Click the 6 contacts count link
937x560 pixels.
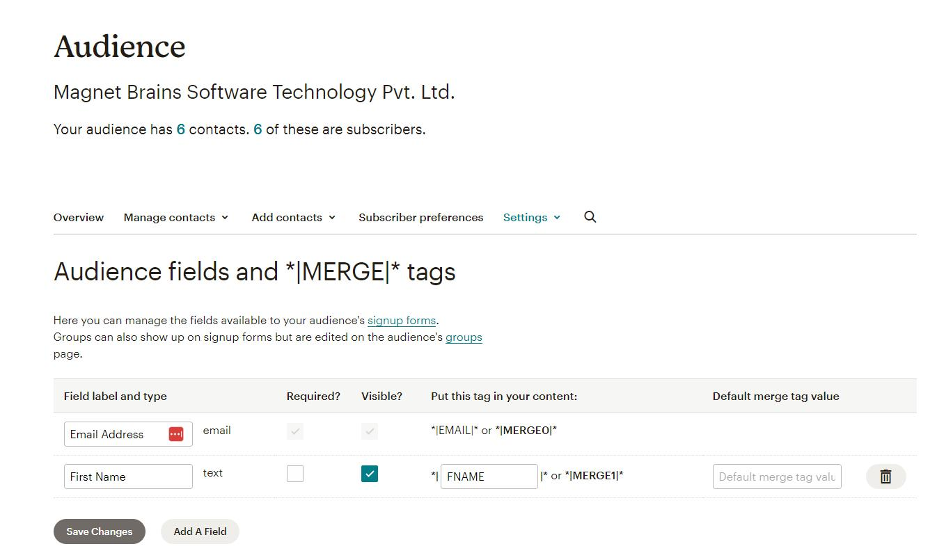click(x=181, y=129)
